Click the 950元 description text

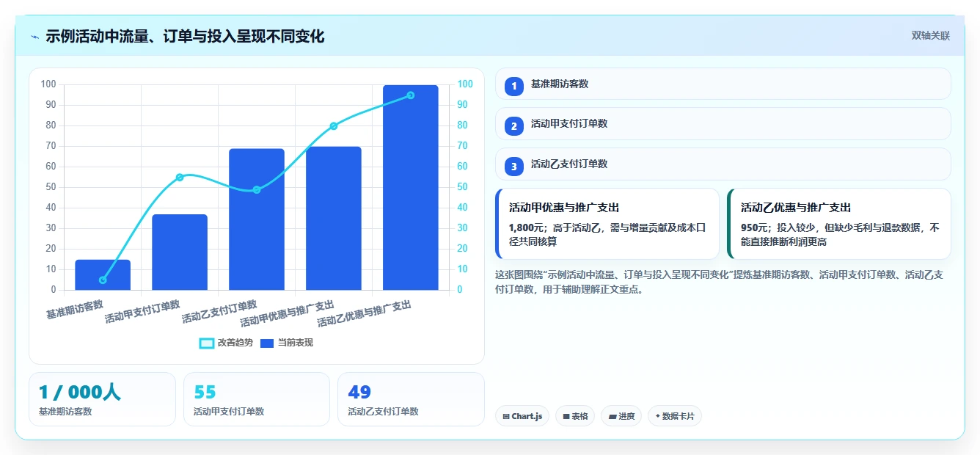pyautogui.click(x=840, y=235)
